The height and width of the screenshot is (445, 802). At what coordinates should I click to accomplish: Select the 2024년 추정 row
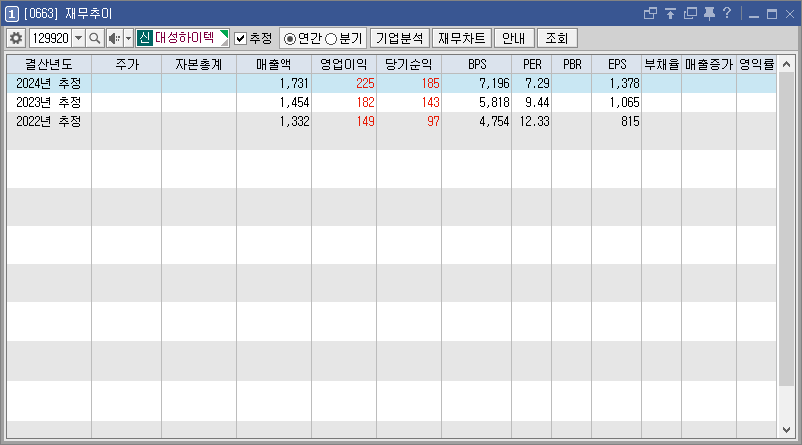click(391, 83)
